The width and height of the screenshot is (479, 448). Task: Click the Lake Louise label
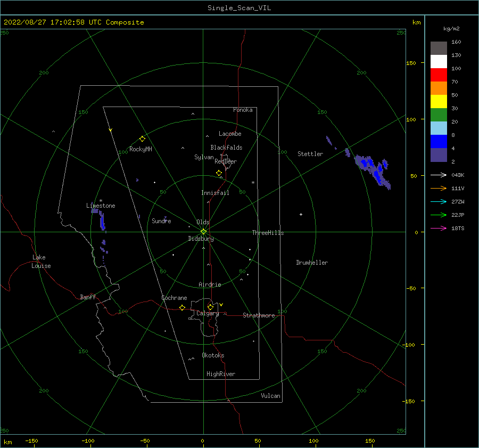coord(41,262)
